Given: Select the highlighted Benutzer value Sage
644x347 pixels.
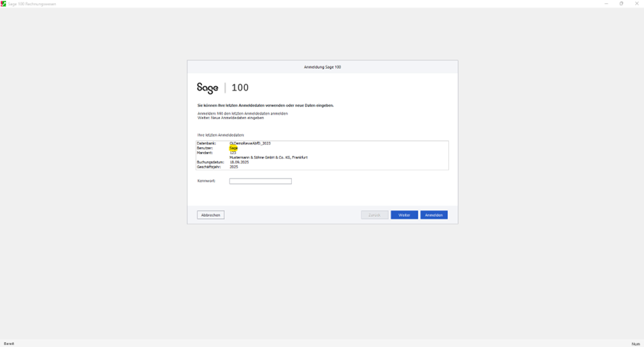Looking at the screenshot, I should [234, 148].
